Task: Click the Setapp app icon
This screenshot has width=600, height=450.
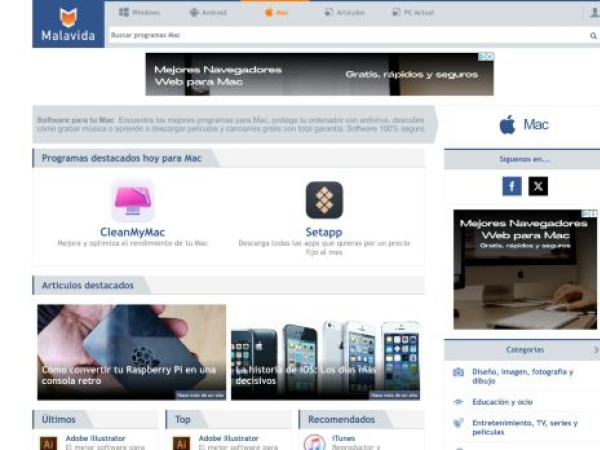Action: tap(324, 200)
